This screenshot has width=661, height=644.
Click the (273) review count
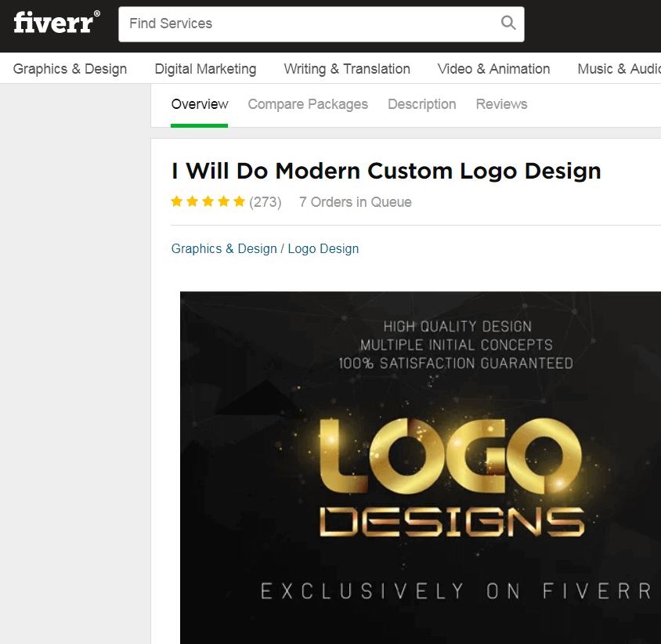[265, 202]
